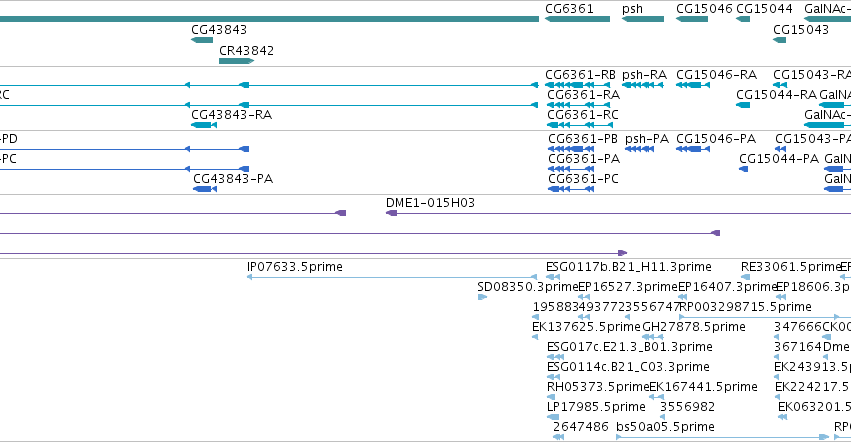
Task: Click the CG15046-PA protein feature
Action: click(693, 149)
